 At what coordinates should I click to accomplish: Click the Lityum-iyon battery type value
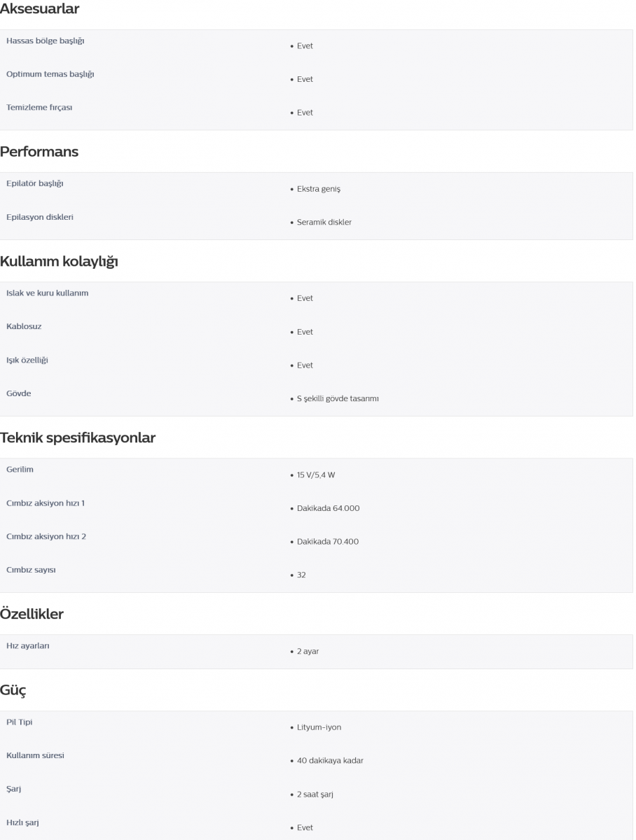[x=319, y=727]
